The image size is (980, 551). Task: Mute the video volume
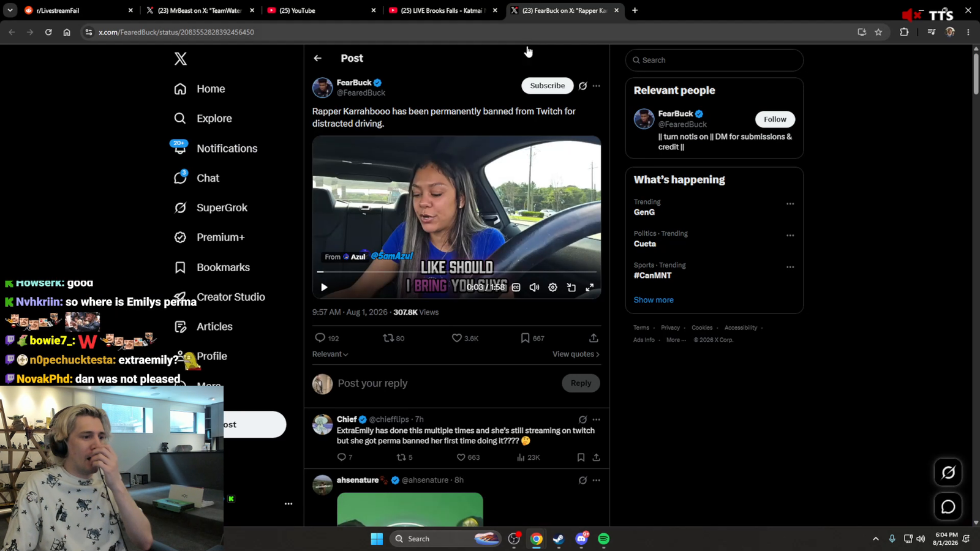534,287
